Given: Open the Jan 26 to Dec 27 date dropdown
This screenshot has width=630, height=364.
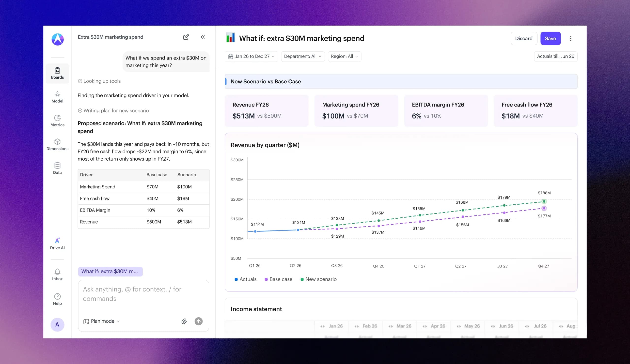Looking at the screenshot, I should click(251, 57).
